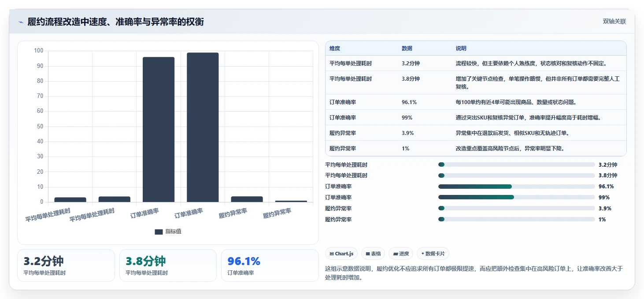
Task: Click the 数据 column header
Action: coord(407,49)
